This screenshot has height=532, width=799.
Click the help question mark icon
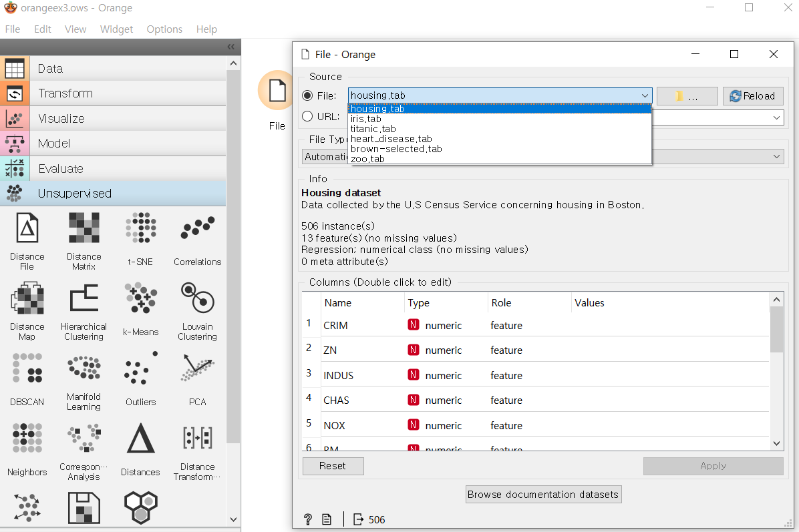tap(308, 519)
